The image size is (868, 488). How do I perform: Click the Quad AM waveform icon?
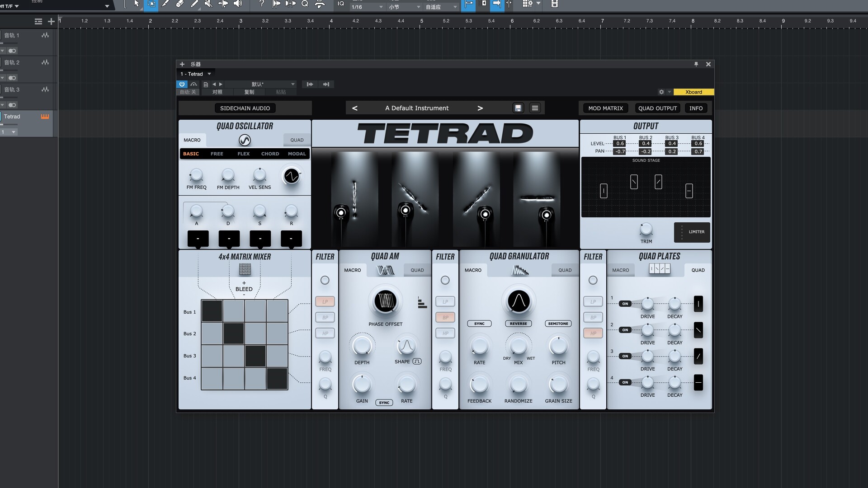pos(386,270)
